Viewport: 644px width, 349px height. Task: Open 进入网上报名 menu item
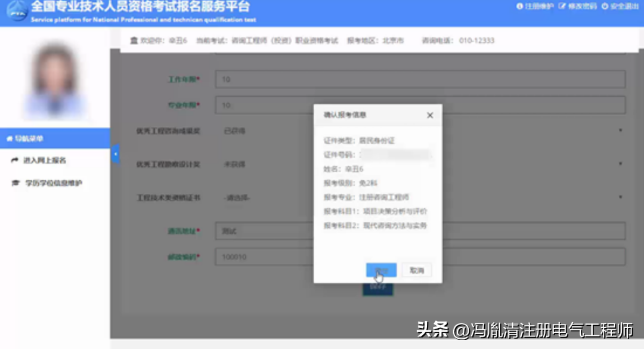(44, 160)
